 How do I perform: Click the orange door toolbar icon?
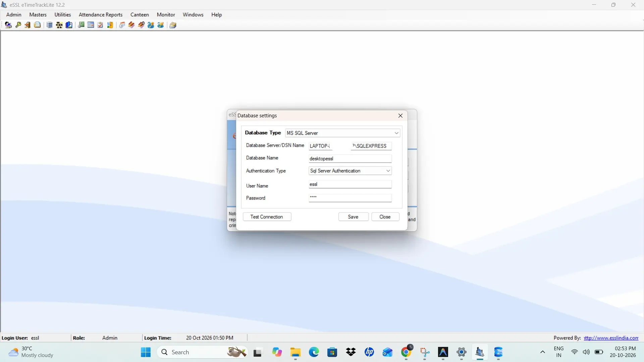(110, 25)
